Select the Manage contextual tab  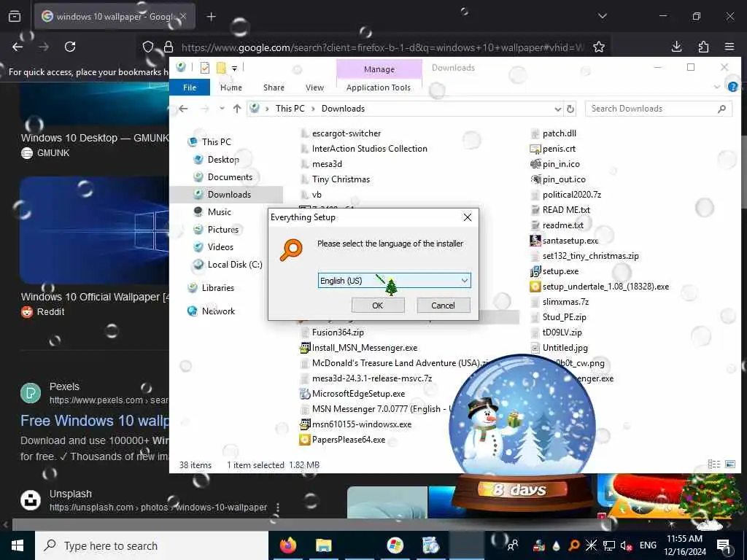[x=379, y=69]
